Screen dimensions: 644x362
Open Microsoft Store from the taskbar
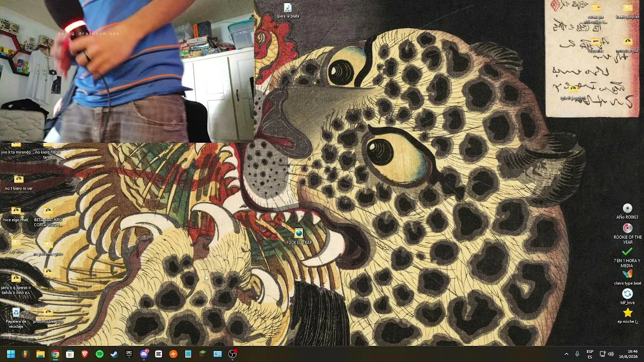pyautogui.click(x=70, y=354)
